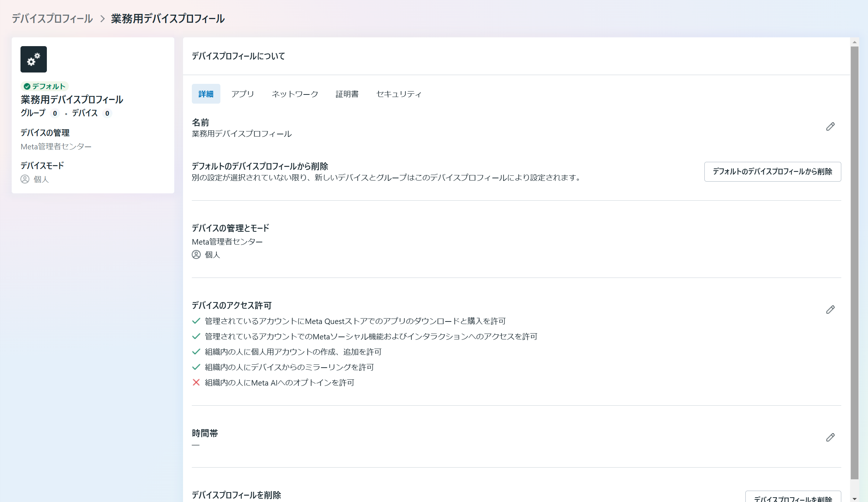Click the gear profile icon in sidebar
Image resolution: width=868 pixels, height=502 pixels.
34,59
